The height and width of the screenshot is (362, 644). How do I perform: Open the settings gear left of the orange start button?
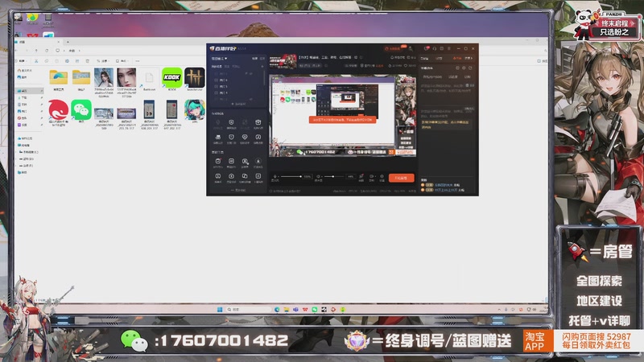[382, 176]
